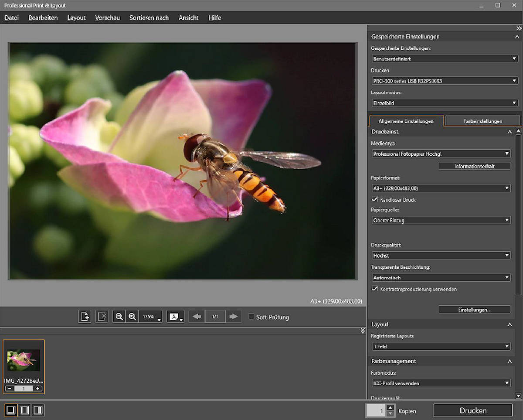Viewport: 523px width, 420px height.
Task: Go to the previous page with the left arrow
Action: click(x=197, y=317)
